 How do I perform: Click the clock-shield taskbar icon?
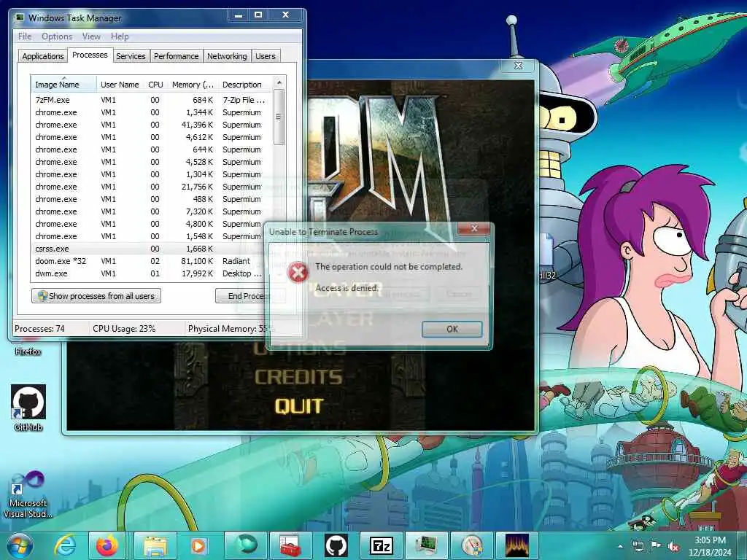pyautogui.click(x=472, y=545)
